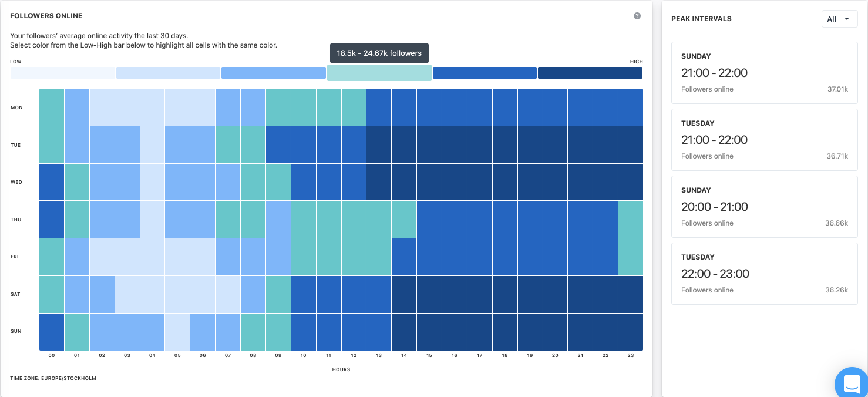Open Sunday 21:00 - 22:00 peak card
This screenshot has height=397, width=868.
pyautogui.click(x=764, y=73)
